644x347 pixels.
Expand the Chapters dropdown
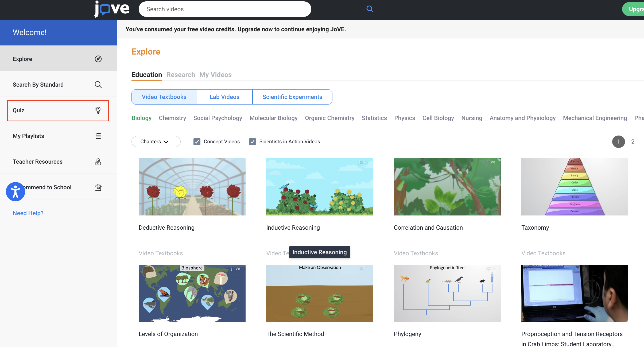click(156, 142)
